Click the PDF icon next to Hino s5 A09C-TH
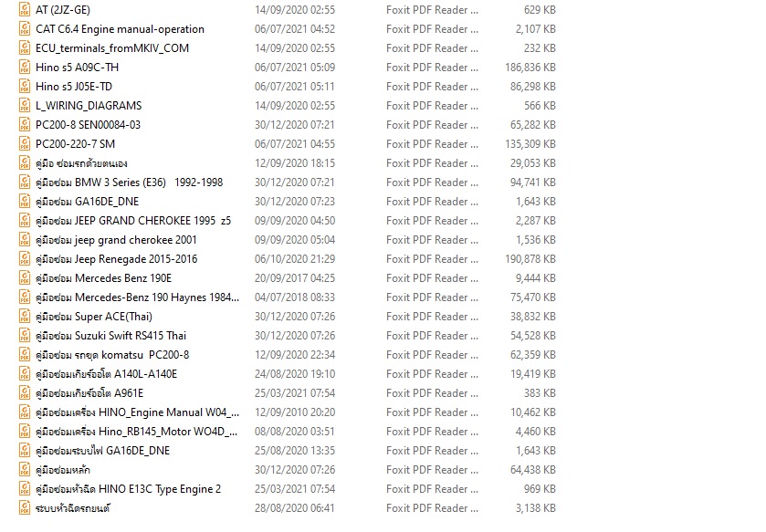 (25, 68)
